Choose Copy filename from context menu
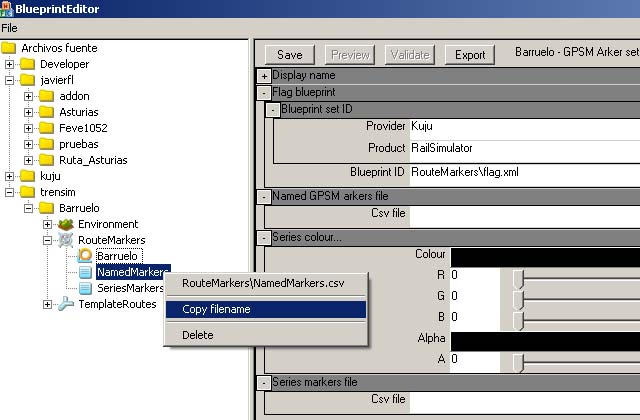Viewport: 640px width, 420px height. click(x=216, y=309)
